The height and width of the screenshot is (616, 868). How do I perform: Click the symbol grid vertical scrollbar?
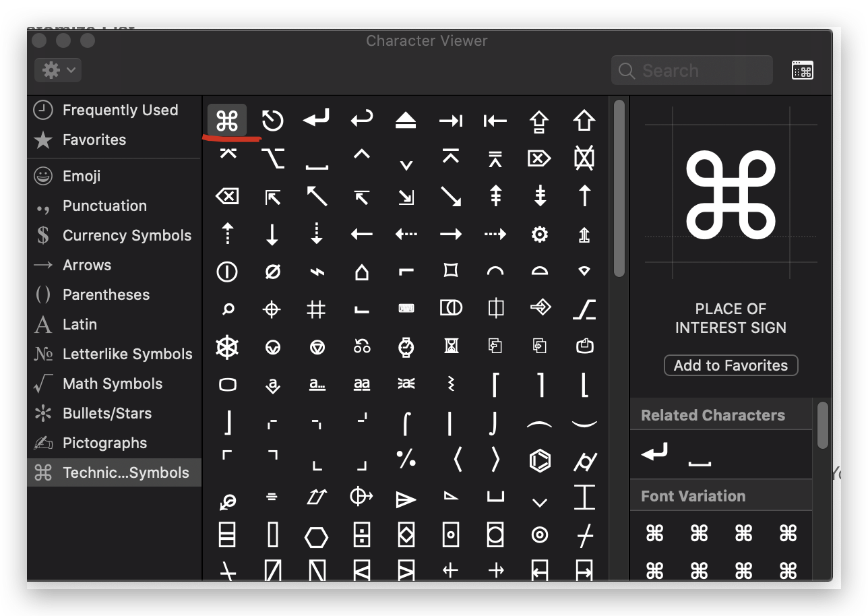coord(619,189)
